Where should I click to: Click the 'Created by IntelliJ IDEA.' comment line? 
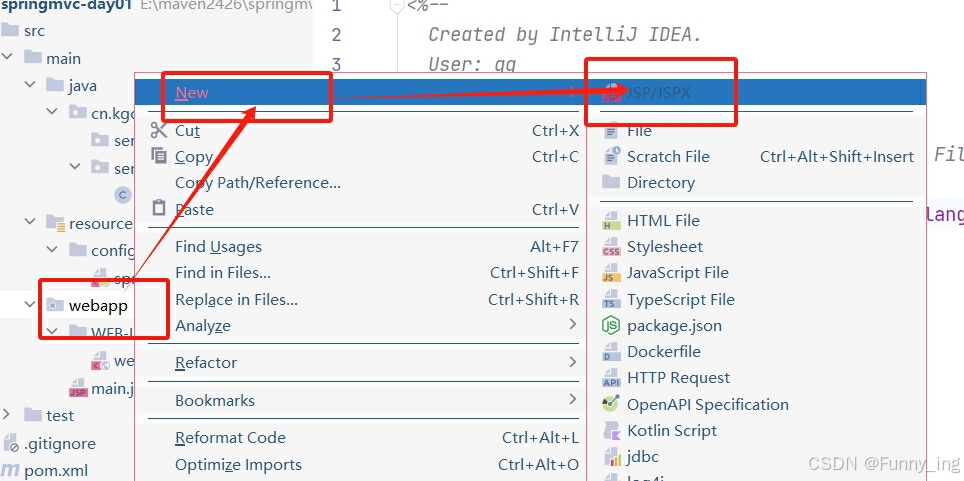(x=564, y=34)
